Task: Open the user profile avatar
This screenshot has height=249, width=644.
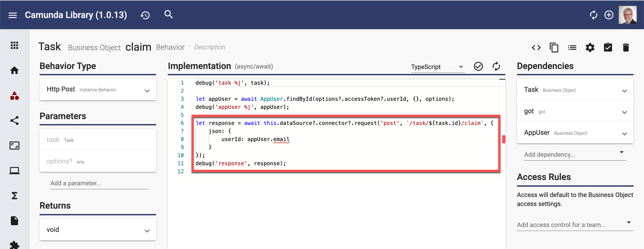Action: tap(627, 15)
